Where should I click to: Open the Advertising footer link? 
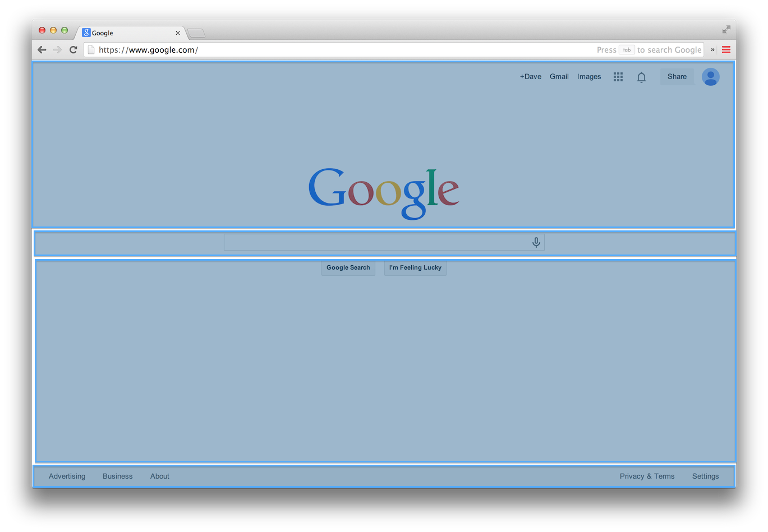(x=67, y=477)
